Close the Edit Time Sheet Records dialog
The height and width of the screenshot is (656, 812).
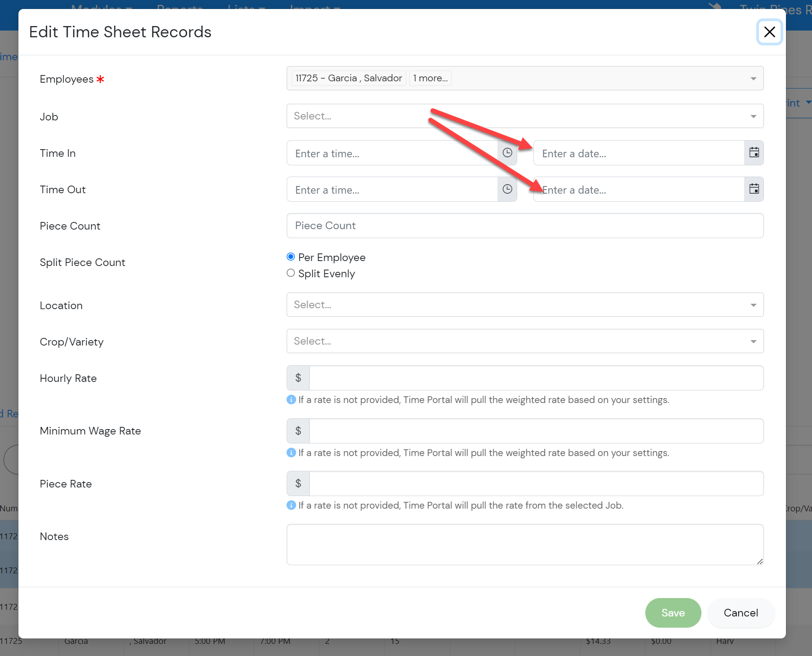(769, 32)
